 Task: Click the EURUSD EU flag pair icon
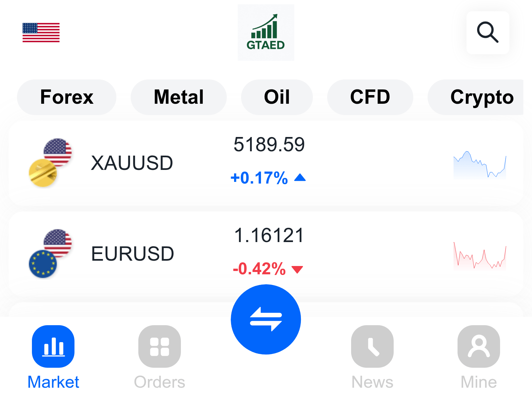50,254
